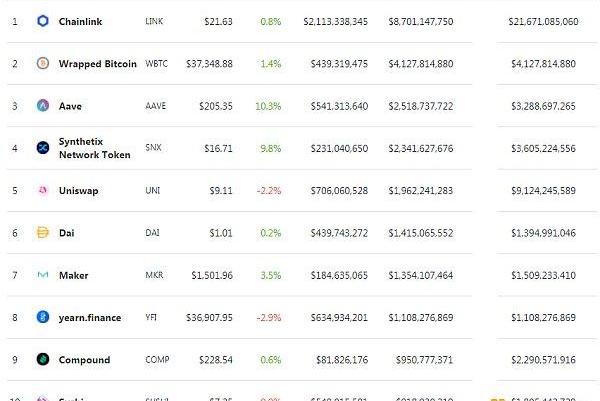Viewport: 600px width, 401px height.
Task: Open the yearn.finance coin link
Action: [x=90, y=318]
